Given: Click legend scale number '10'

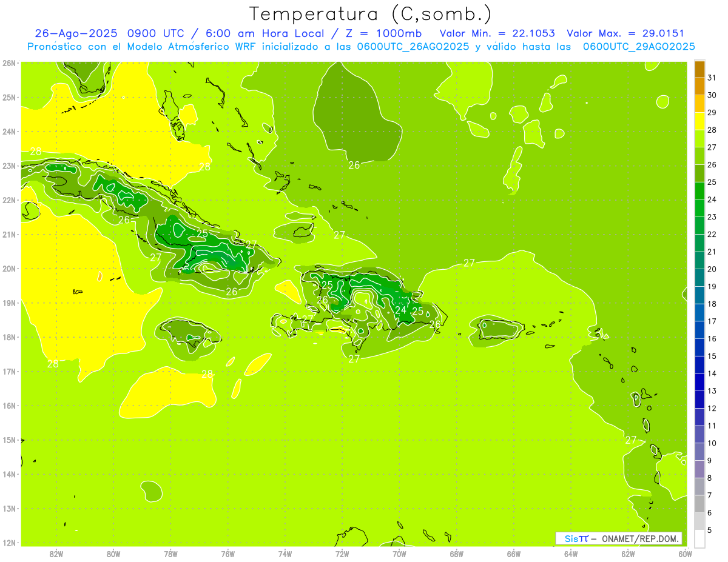Looking at the screenshot, I should (712, 443).
